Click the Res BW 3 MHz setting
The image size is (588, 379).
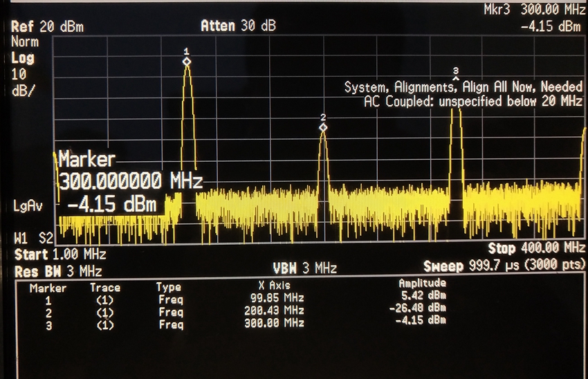[58, 270]
